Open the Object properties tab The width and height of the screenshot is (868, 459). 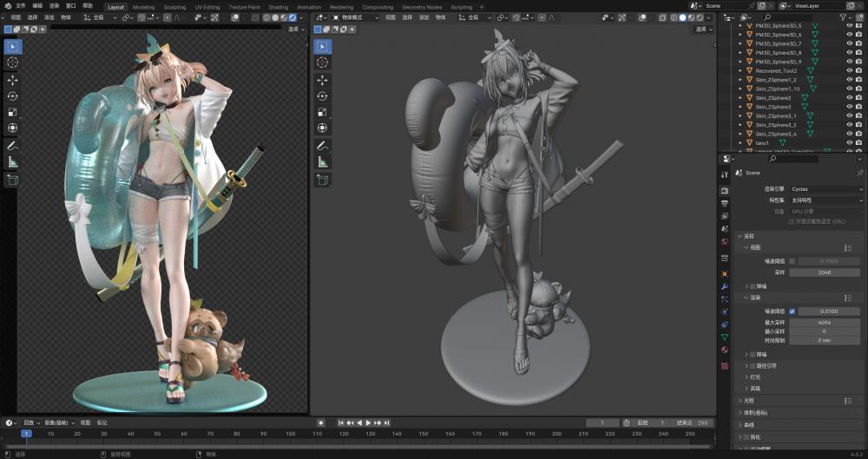(725, 273)
